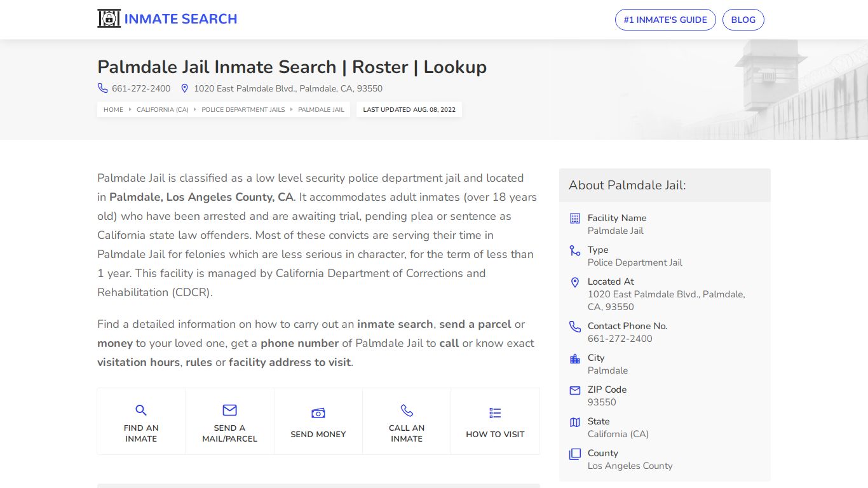Image resolution: width=868 pixels, height=488 pixels.
Task: Click the Send Money cash icon
Action: (318, 414)
